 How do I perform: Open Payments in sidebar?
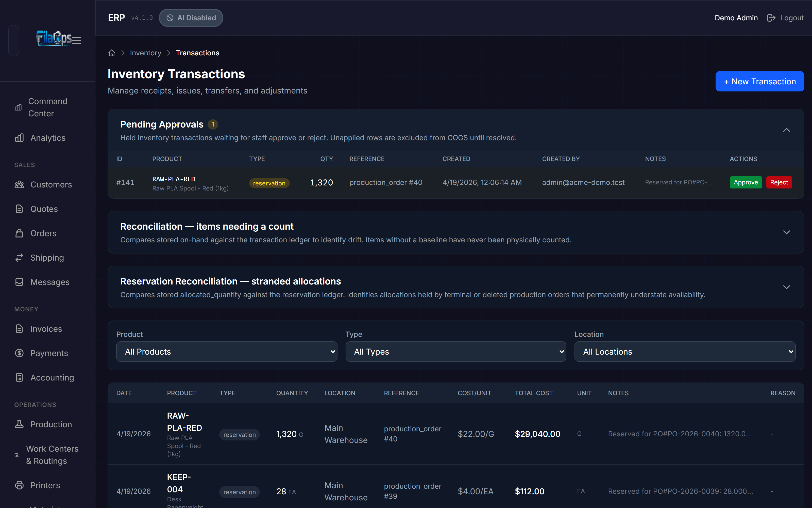point(48,353)
